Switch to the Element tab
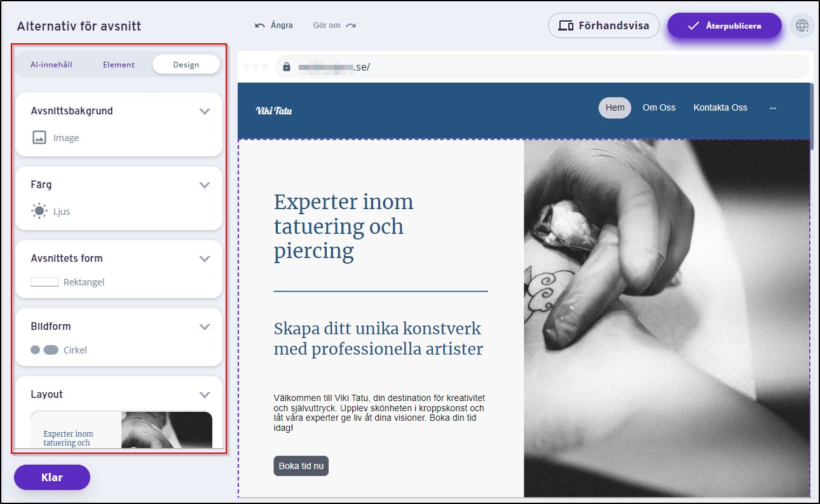 click(x=119, y=64)
